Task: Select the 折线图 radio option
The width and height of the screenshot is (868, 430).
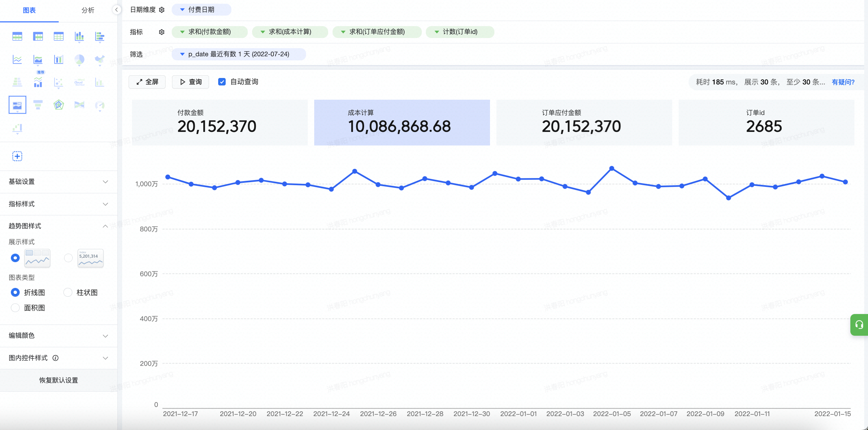Action: [15, 292]
